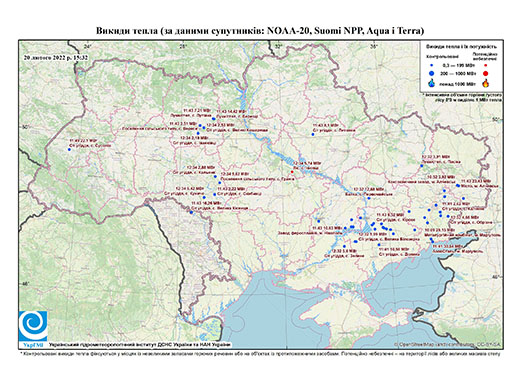520x368 pixels.
Task: Select the only red heat marker on map
Action: (292, 172)
